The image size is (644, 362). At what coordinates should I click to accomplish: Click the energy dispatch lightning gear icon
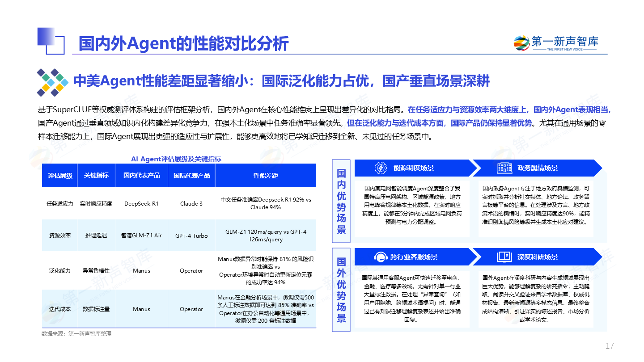[x=381, y=168]
